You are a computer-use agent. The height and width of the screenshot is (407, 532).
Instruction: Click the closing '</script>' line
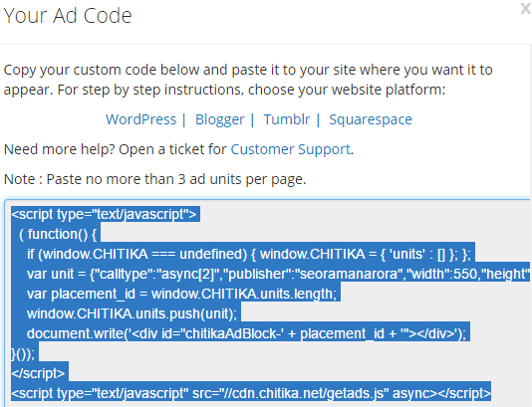pos(38,373)
